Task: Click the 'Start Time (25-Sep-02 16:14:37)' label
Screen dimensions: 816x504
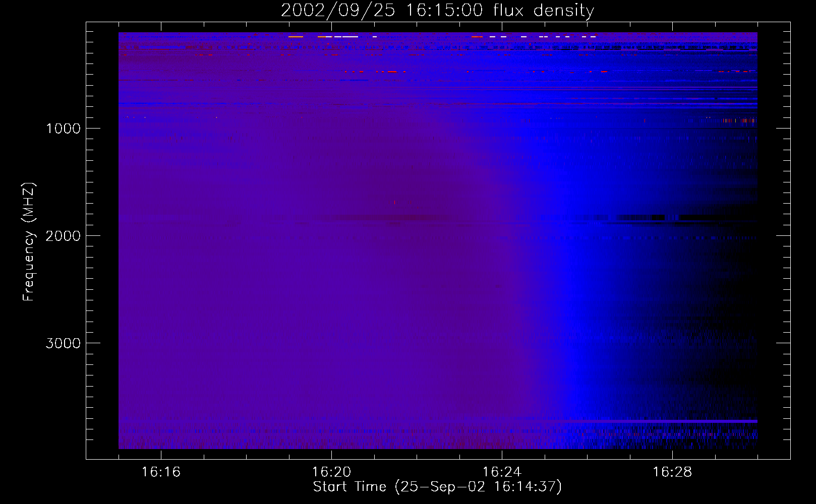Action: point(437,487)
